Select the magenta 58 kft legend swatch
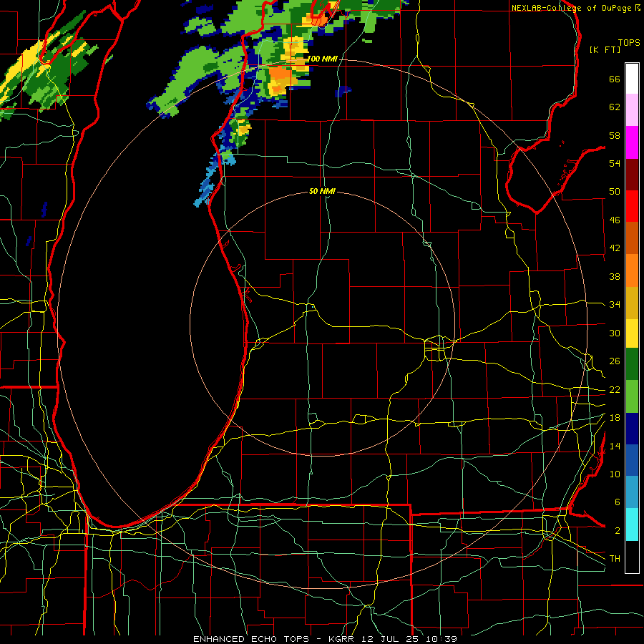The height and width of the screenshot is (644, 644). pos(632,142)
